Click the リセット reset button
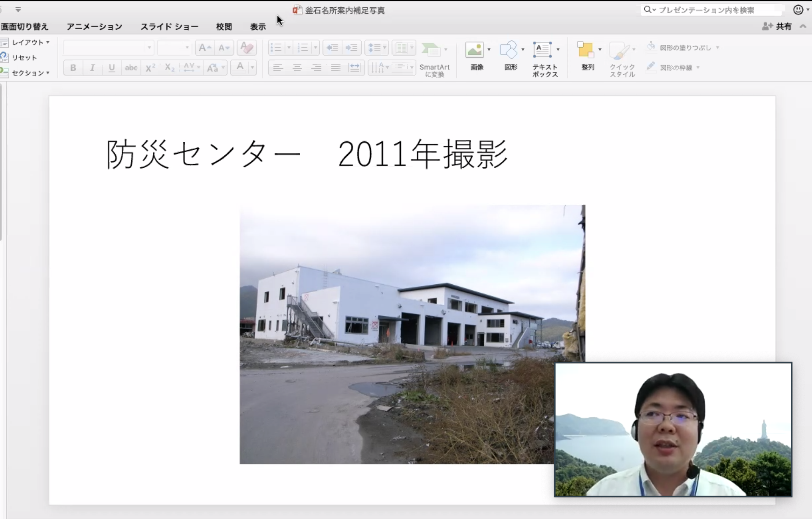 click(x=24, y=57)
